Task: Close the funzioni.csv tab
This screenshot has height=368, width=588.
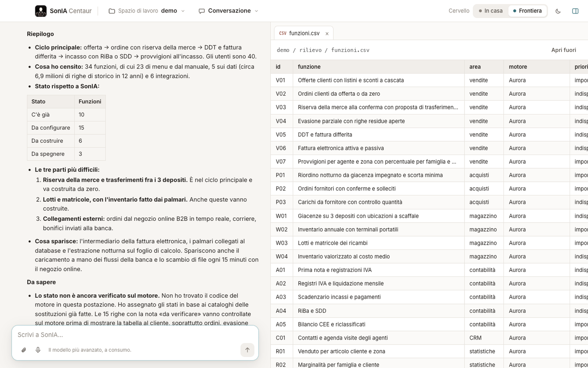Action: point(327,33)
